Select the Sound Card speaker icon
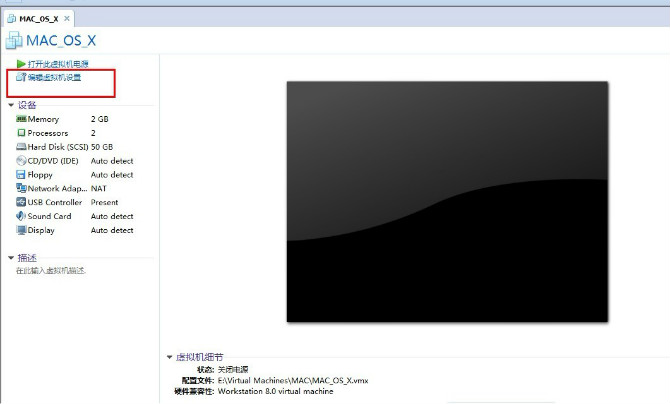 click(x=21, y=216)
